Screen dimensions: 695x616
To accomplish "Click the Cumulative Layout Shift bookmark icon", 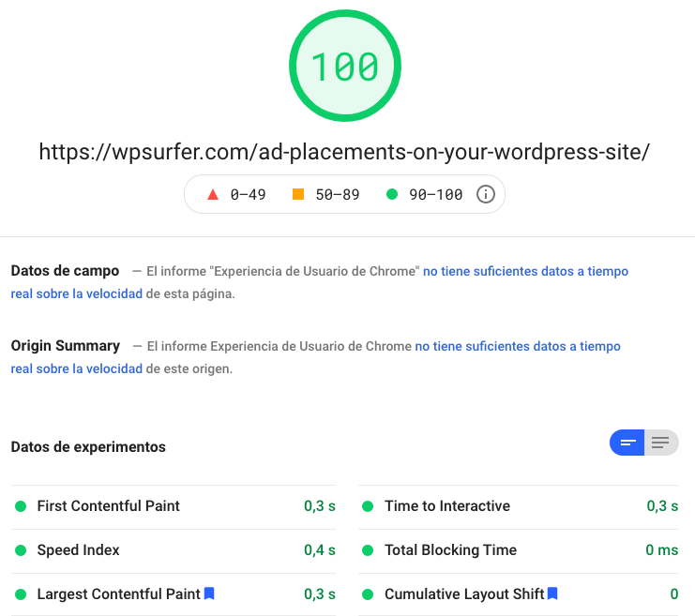I will click(x=553, y=593).
